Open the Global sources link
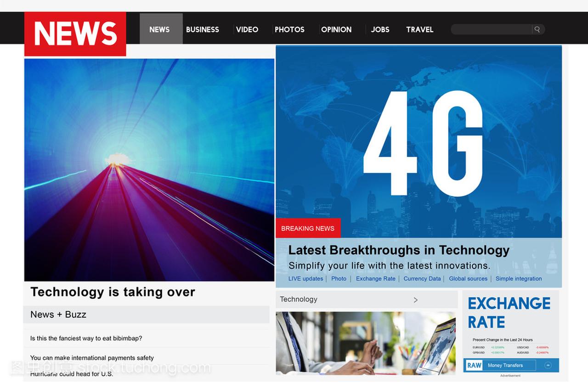This screenshot has height=388, width=588. tap(468, 279)
